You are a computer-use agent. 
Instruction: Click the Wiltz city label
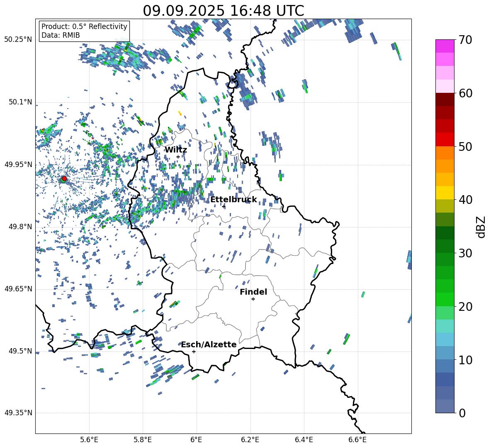coord(176,150)
